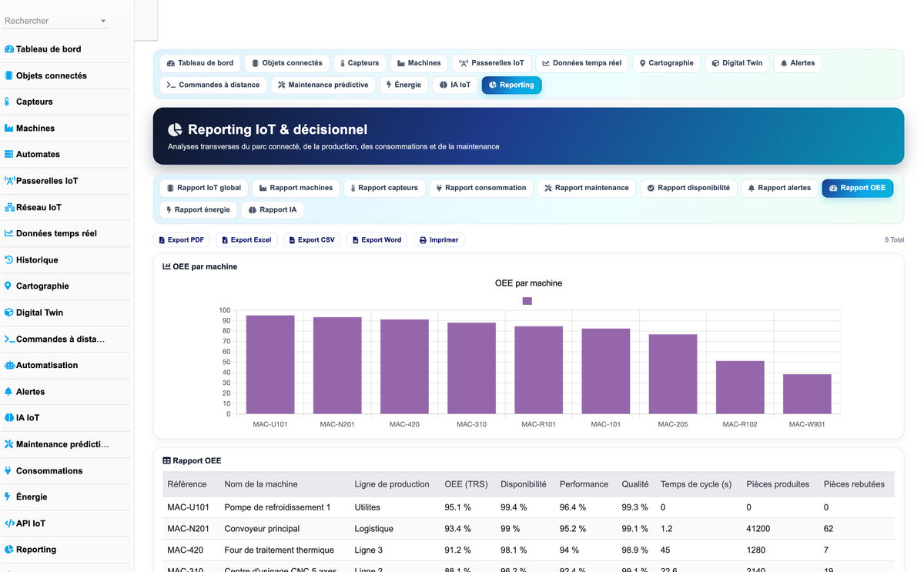The height and width of the screenshot is (572, 924).
Task: Click the Pièces produites column header
Action: (778, 484)
